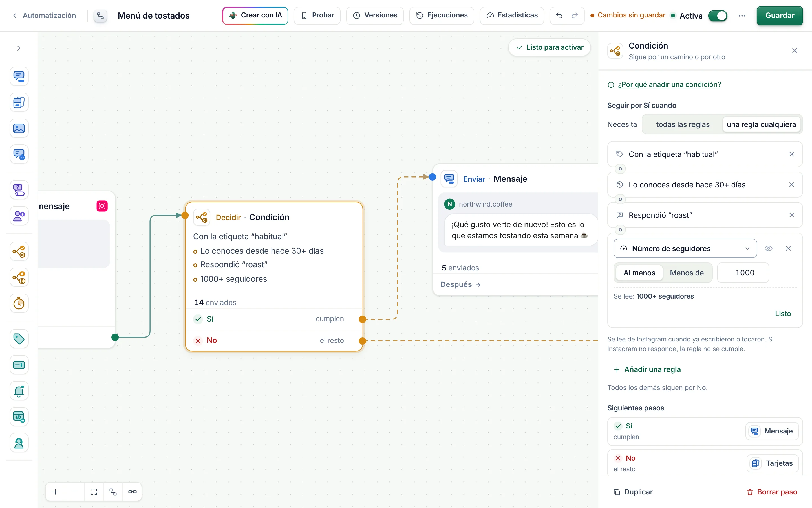This screenshot has width=812, height=508.
Task: Choose the Menos de comparison
Action: (x=687, y=273)
